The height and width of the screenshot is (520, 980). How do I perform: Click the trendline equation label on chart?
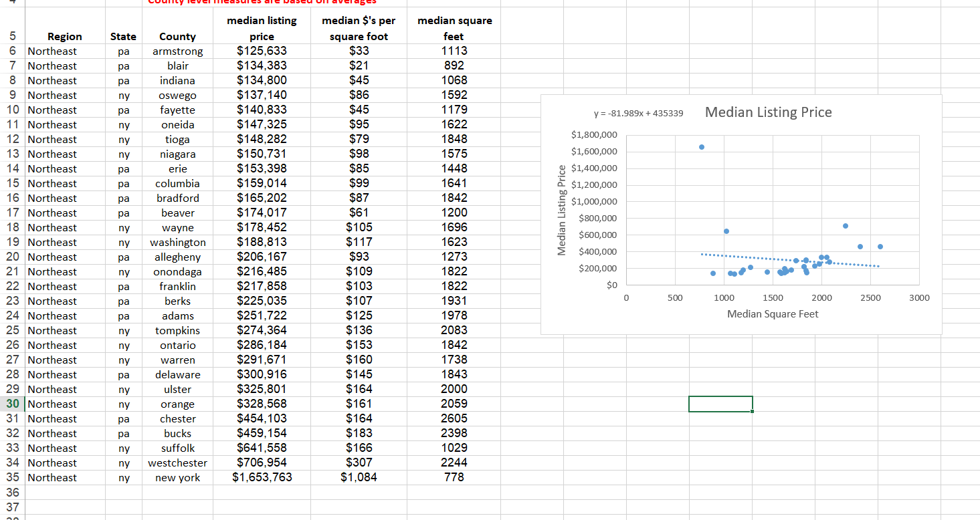pyautogui.click(x=638, y=114)
